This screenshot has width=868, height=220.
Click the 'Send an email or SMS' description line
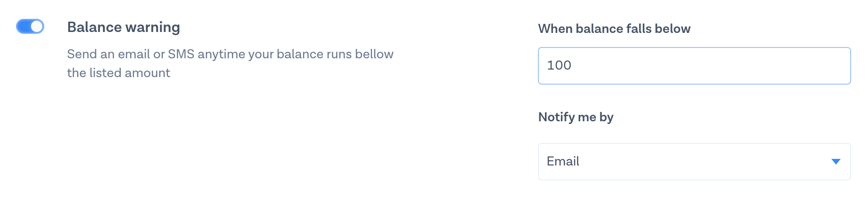point(230,54)
